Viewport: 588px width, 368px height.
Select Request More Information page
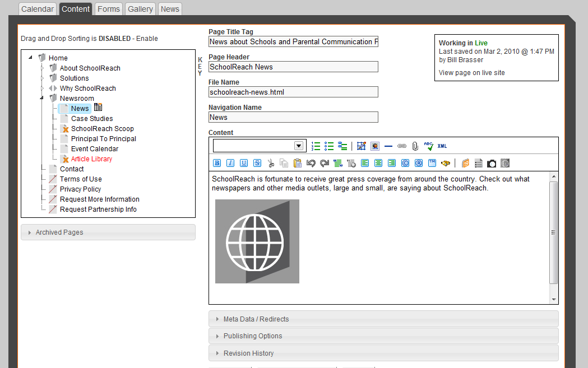(x=99, y=199)
